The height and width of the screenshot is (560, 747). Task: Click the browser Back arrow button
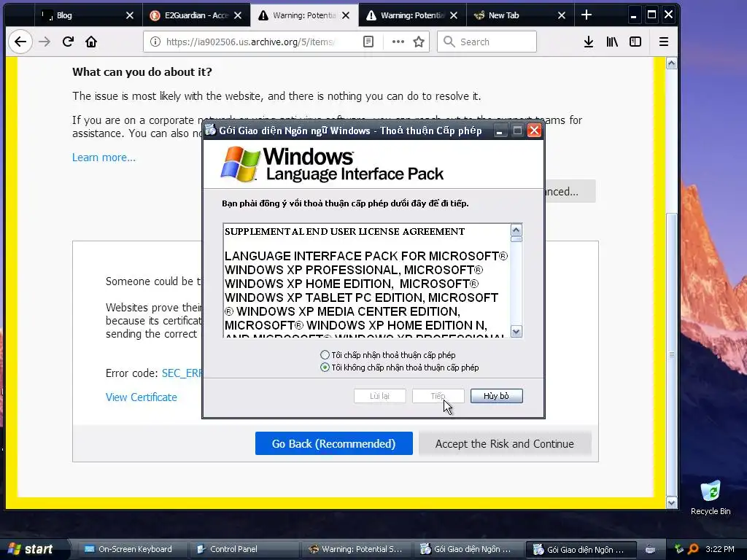[20, 42]
